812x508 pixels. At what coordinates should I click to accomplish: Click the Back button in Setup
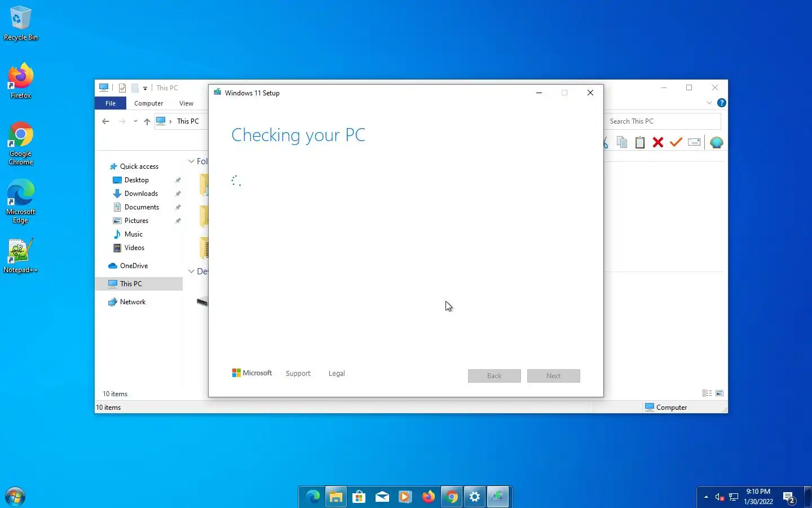(x=495, y=376)
